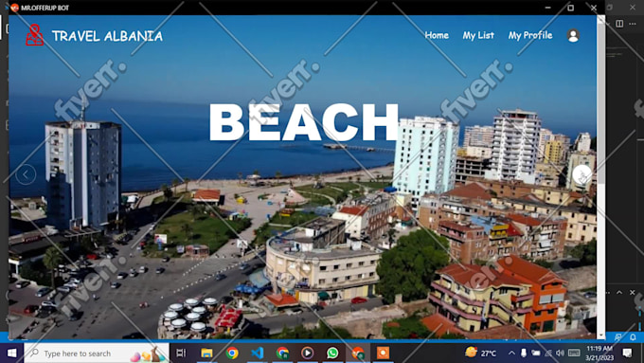644x363 pixels.
Task: Click scrollbar down arrow
Action: [600, 336]
